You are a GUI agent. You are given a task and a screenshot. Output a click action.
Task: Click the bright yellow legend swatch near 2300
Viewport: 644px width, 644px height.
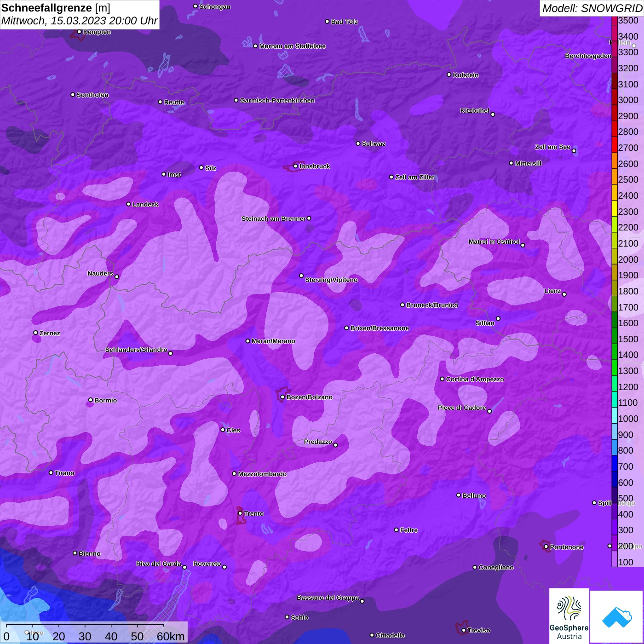click(615, 208)
